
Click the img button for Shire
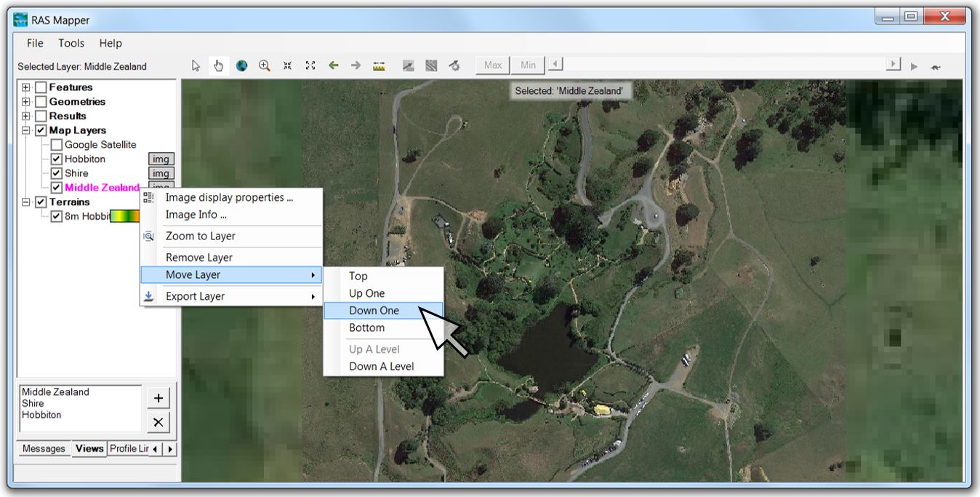pyautogui.click(x=161, y=173)
